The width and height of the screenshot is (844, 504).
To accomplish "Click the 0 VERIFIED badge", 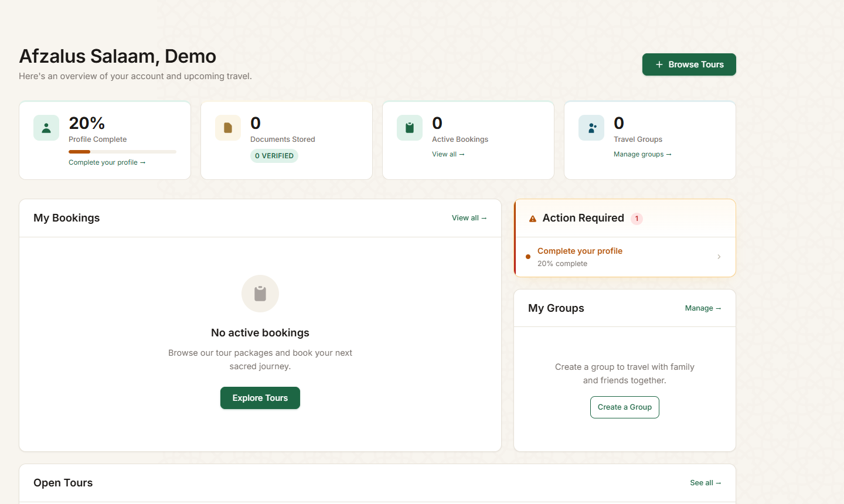I will [274, 156].
